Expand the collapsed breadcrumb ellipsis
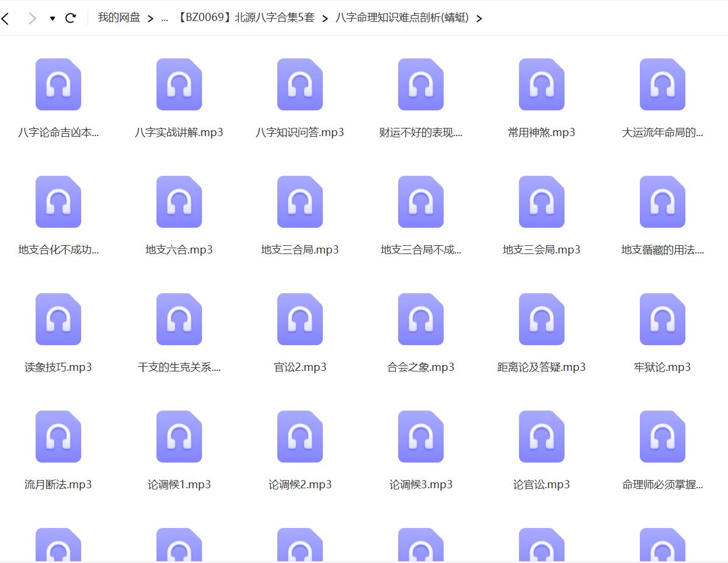The image size is (728, 563). tap(165, 18)
